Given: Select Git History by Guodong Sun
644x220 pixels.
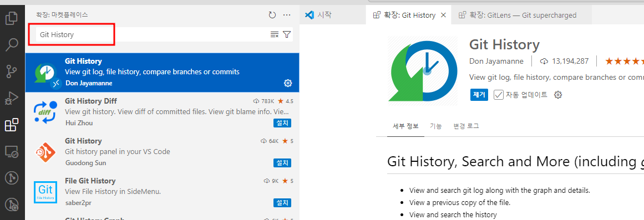Looking at the screenshot, I should pos(162,152).
